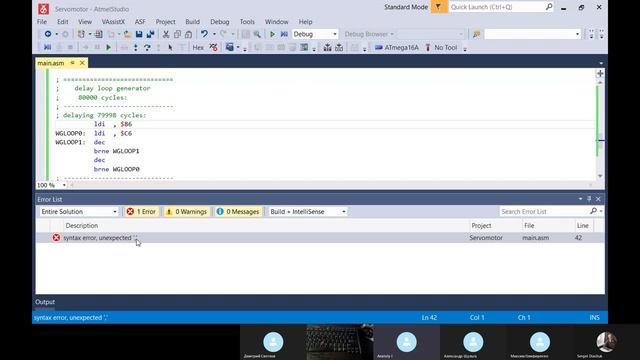
Task: Open the Entire Solution scope dropdown
Action: (x=115, y=211)
